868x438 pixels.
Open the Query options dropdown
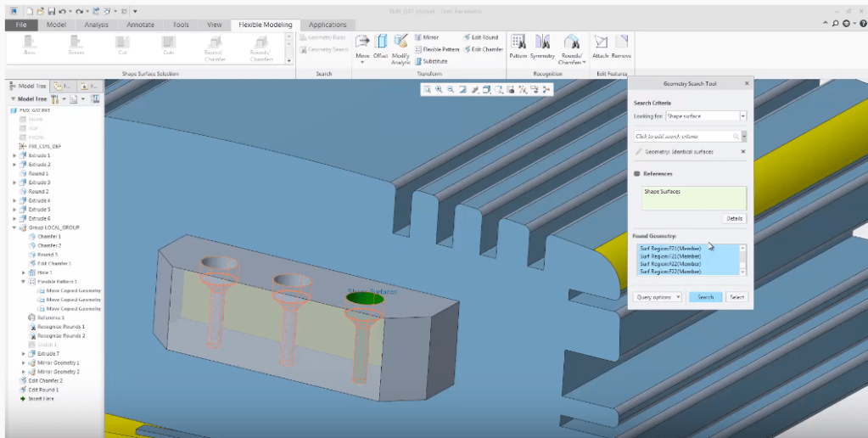(658, 297)
